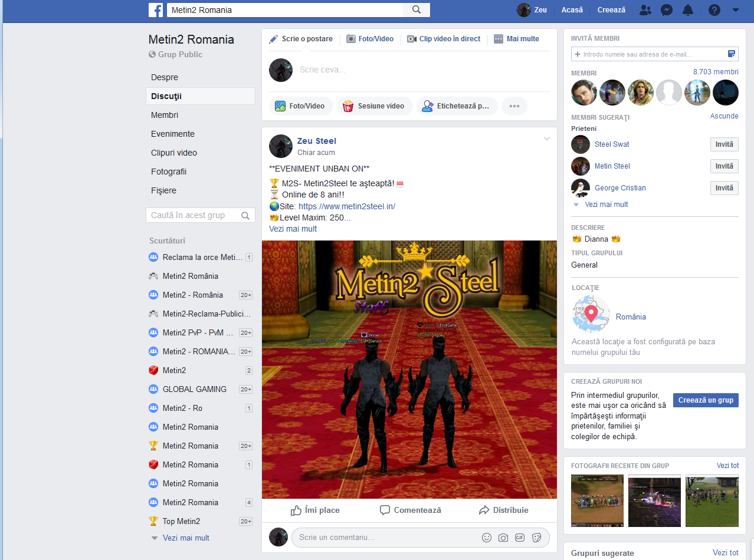Open the Help question mark icon
Screen dimensions: 754x560
tap(714, 10)
